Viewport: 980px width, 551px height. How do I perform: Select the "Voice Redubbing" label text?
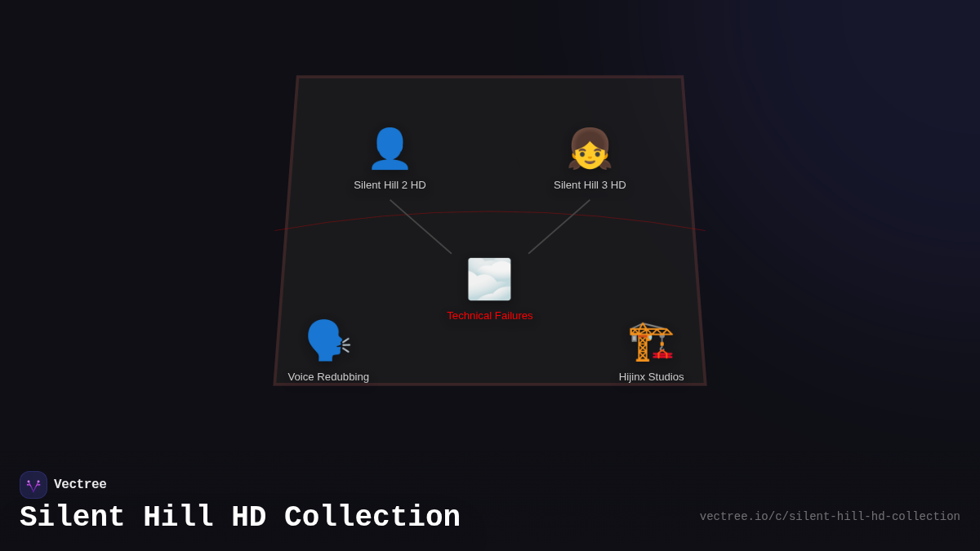(x=328, y=376)
